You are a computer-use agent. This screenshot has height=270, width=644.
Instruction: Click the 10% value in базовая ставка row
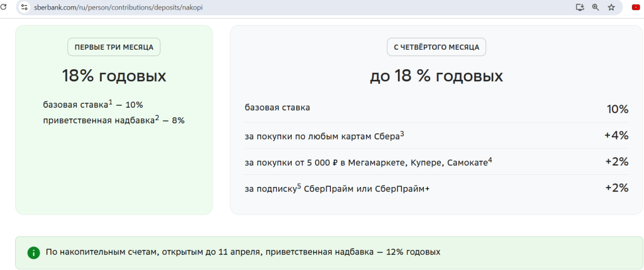click(618, 110)
